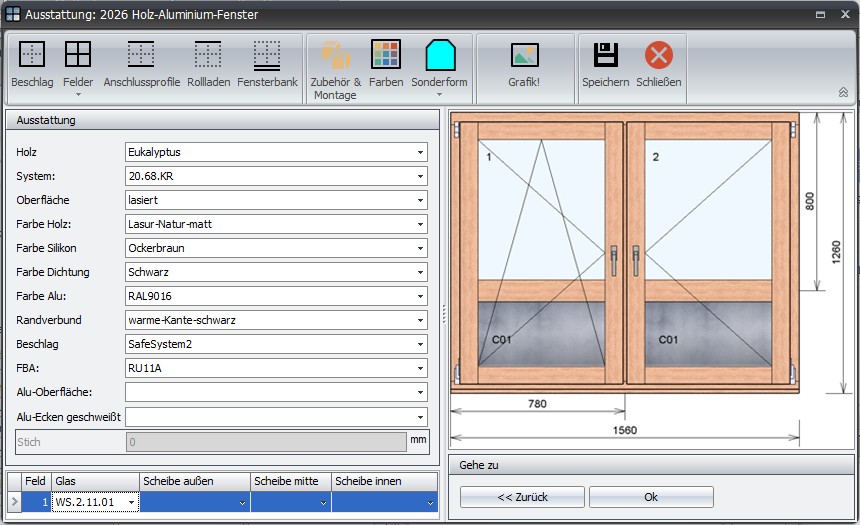Open the Fensterbank options
Screen dimensions: 860x525
click(267, 54)
